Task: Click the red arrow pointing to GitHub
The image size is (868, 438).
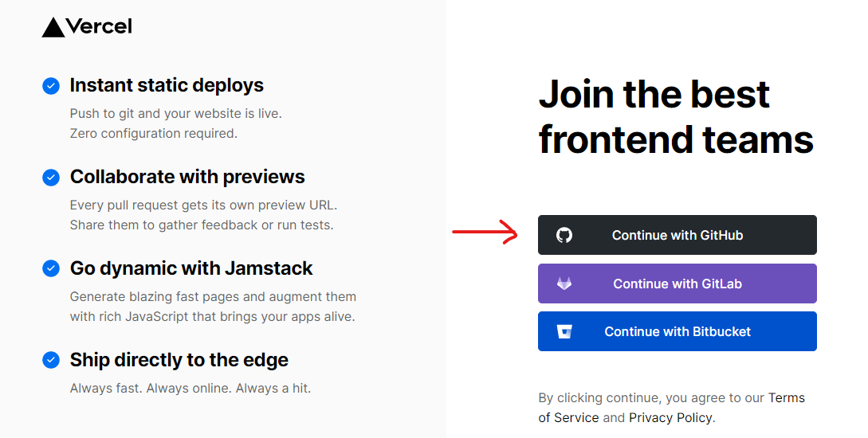Action: point(485,233)
